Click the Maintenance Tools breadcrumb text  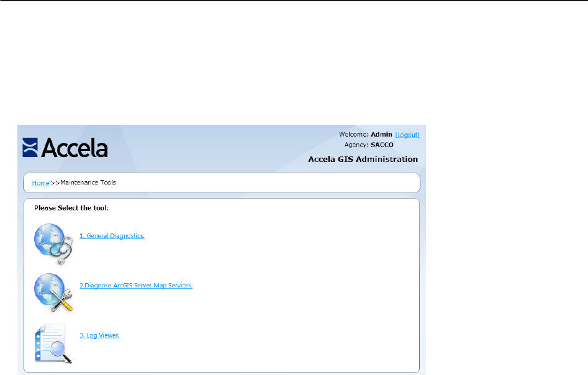click(x=88, y=183)
